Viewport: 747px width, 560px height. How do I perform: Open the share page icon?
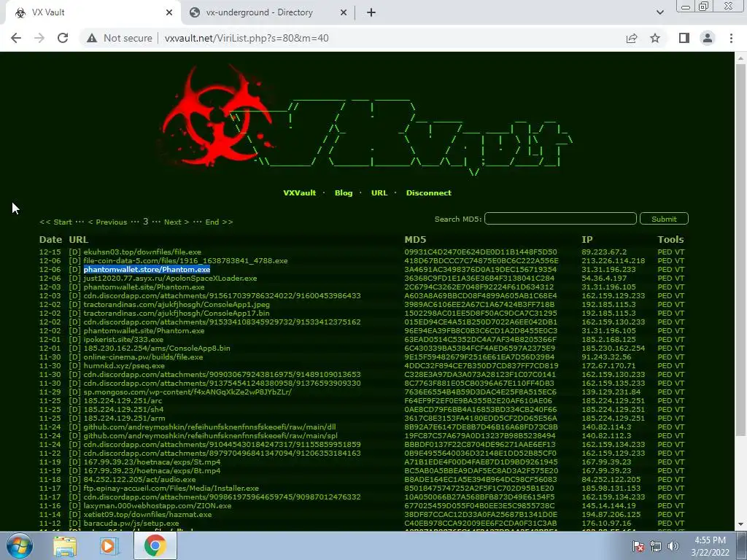632,38
